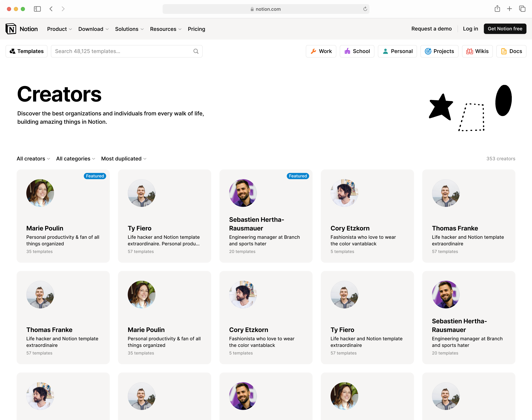Expand the All creators filter
This screenshot has height=420, width=532.
(33, 159)
